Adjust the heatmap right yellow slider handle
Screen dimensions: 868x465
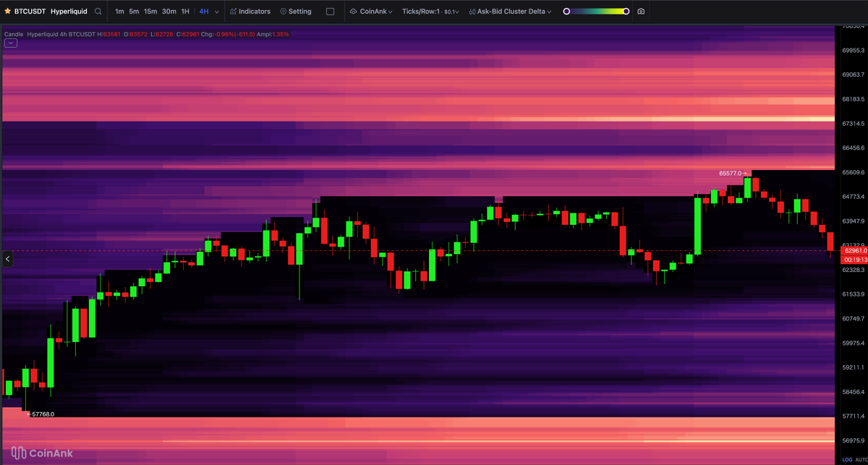coord(626,12)
